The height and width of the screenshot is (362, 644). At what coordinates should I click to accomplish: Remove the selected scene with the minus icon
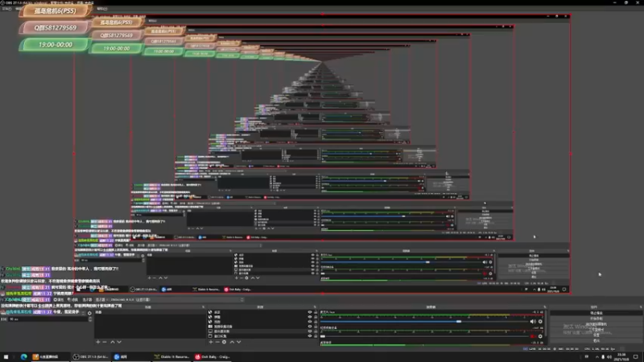105,342
